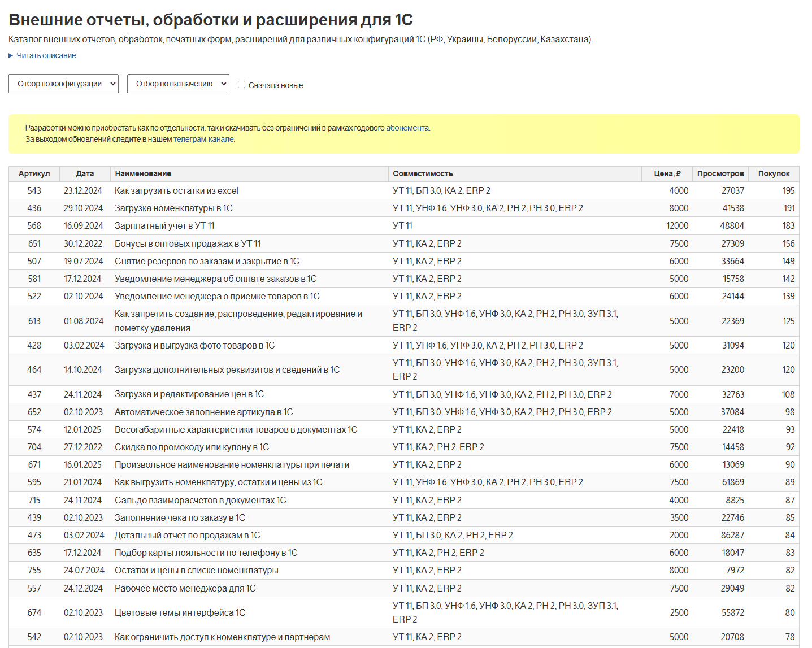Click view count 86287

pyautogui.click(x=733, y=535)
